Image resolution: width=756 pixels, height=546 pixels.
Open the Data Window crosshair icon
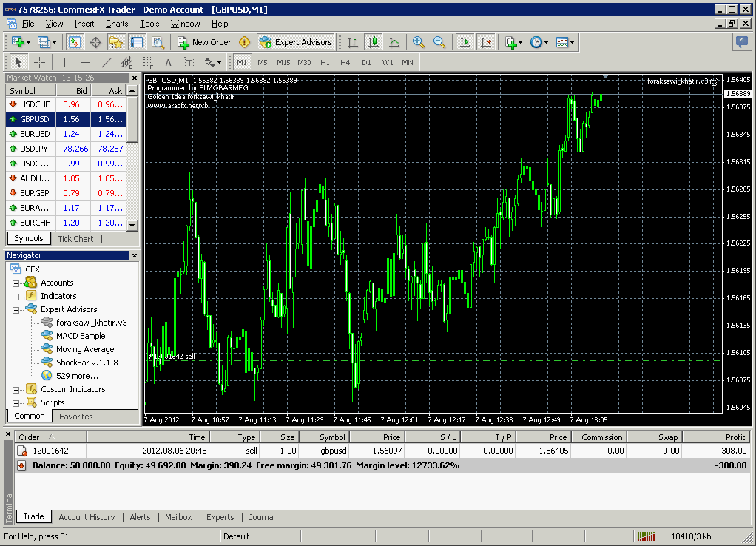95,42
